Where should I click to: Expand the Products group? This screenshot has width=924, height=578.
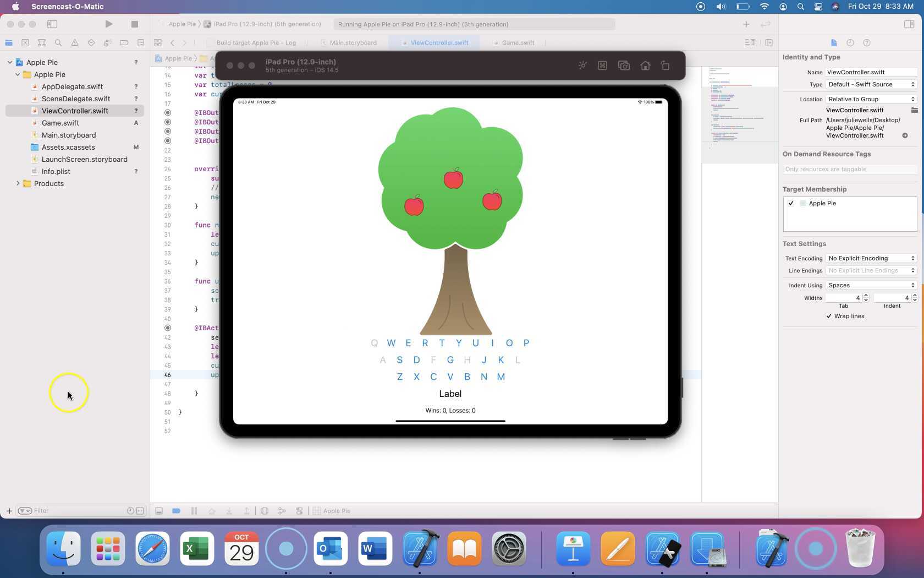tap(18, 183)
